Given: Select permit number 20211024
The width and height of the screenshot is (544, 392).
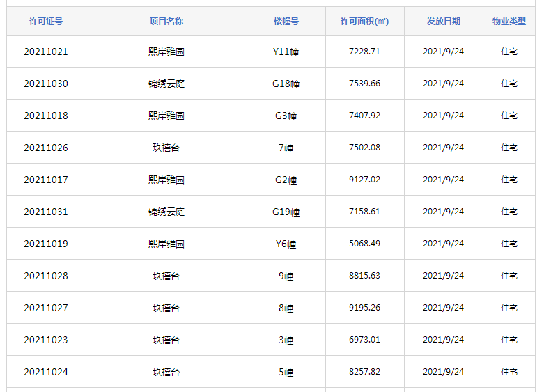Looking at the screenshot, I should pyautogui.click(x=46, y=372).
